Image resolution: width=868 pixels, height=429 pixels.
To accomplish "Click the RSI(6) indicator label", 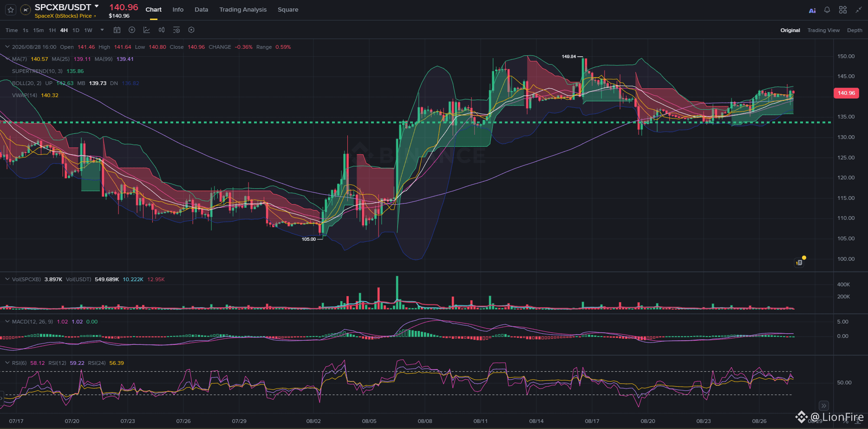I will [x=20, y=363].
